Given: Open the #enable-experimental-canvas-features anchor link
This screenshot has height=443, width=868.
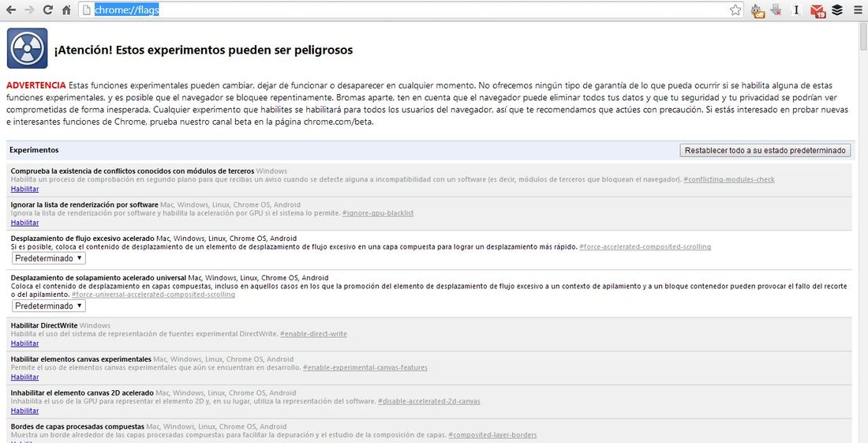Looking at the screenshot, I should pos(365,368).
